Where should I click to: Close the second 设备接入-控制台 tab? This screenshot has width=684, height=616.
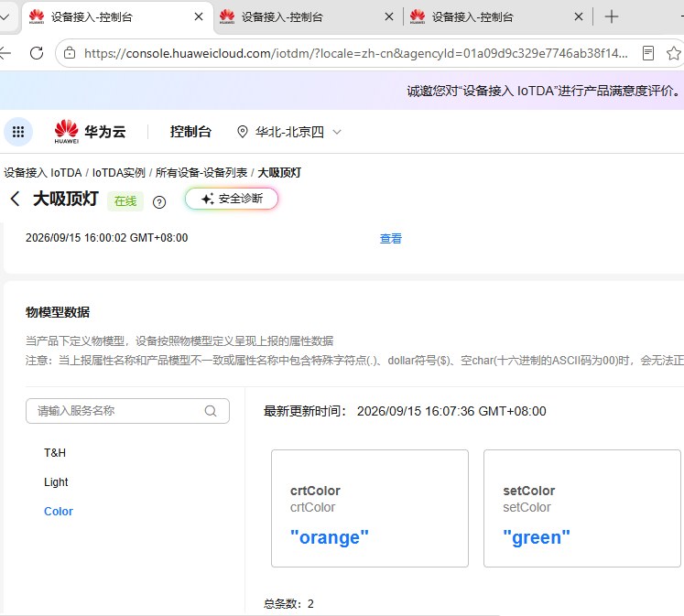point(389,17)
